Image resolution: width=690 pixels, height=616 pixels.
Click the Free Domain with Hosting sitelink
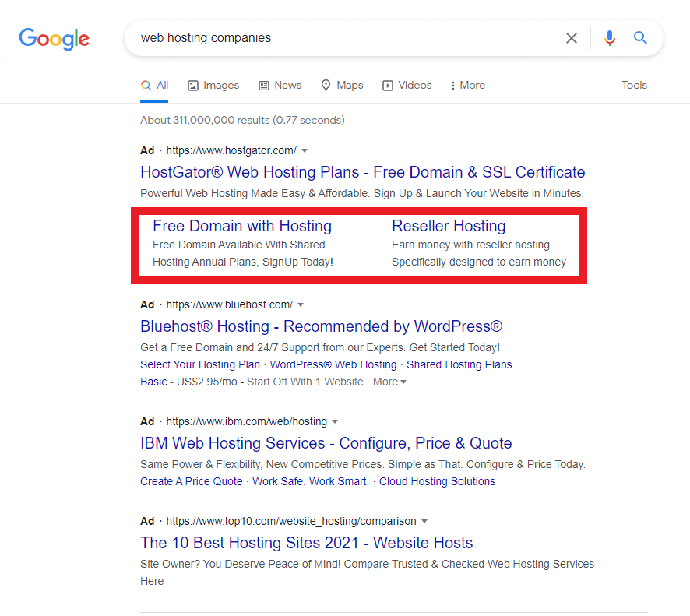tap(242, 226)
